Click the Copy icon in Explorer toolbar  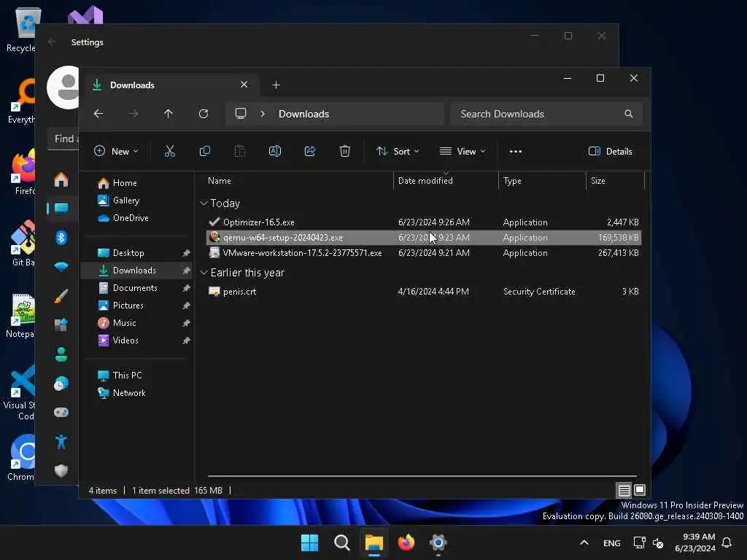click(x=205, y=152)
